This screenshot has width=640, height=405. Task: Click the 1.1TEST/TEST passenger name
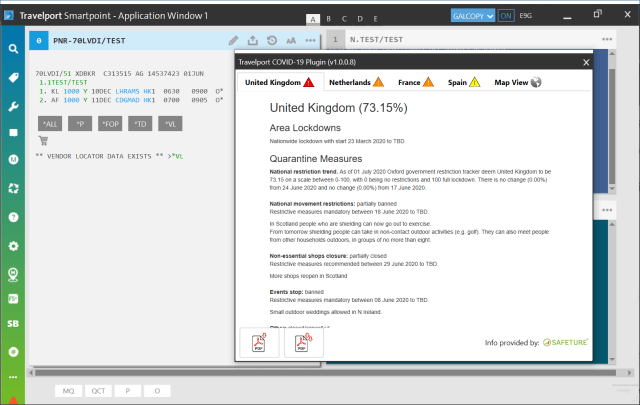point(63,82)
